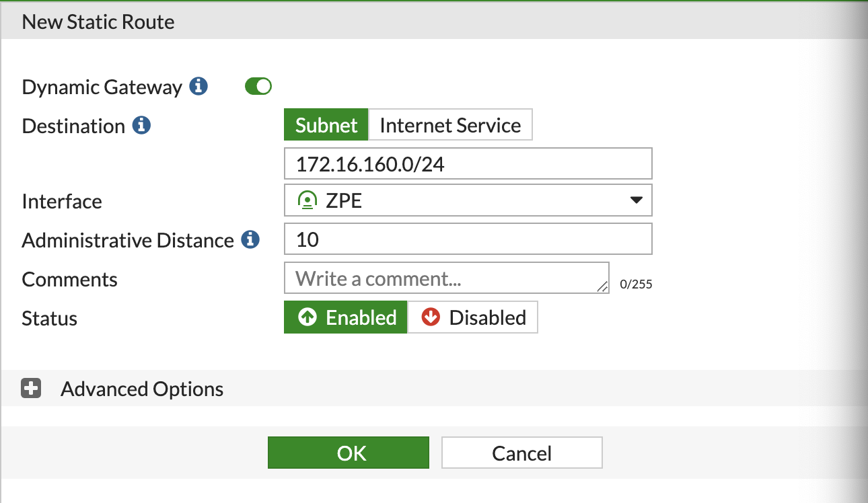The image size is (868, 503).
Task: Click the plus icon next to Advanced Options
Action: click(x=30, y=389)
